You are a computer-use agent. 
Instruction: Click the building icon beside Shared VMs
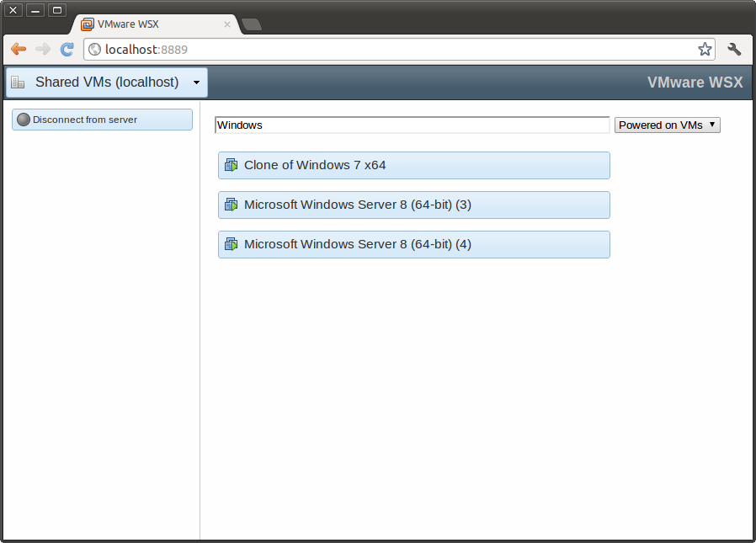click(x=18, y=83)
